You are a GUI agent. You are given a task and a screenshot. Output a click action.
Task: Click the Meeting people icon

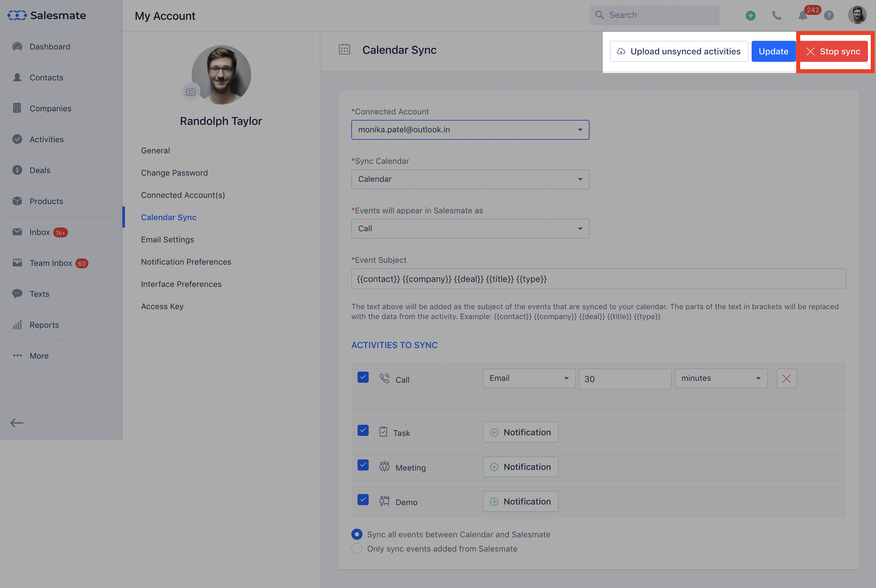(x=384, y=466)
